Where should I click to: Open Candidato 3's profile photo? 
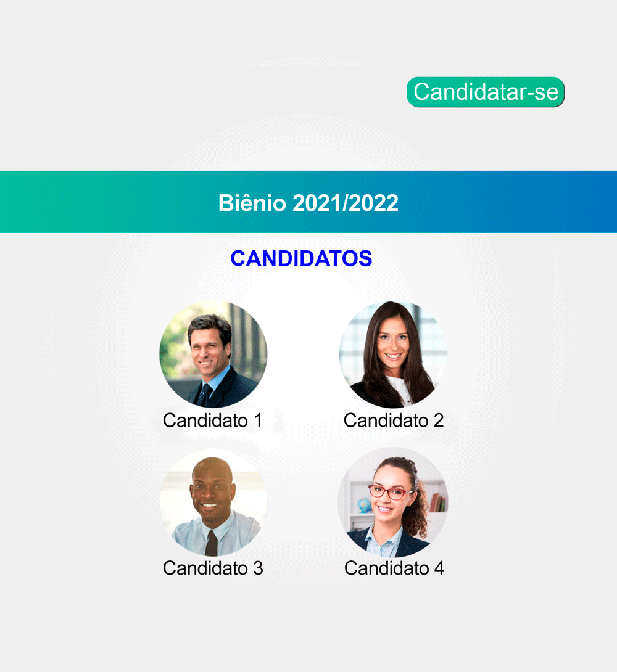tap(213, 502)
